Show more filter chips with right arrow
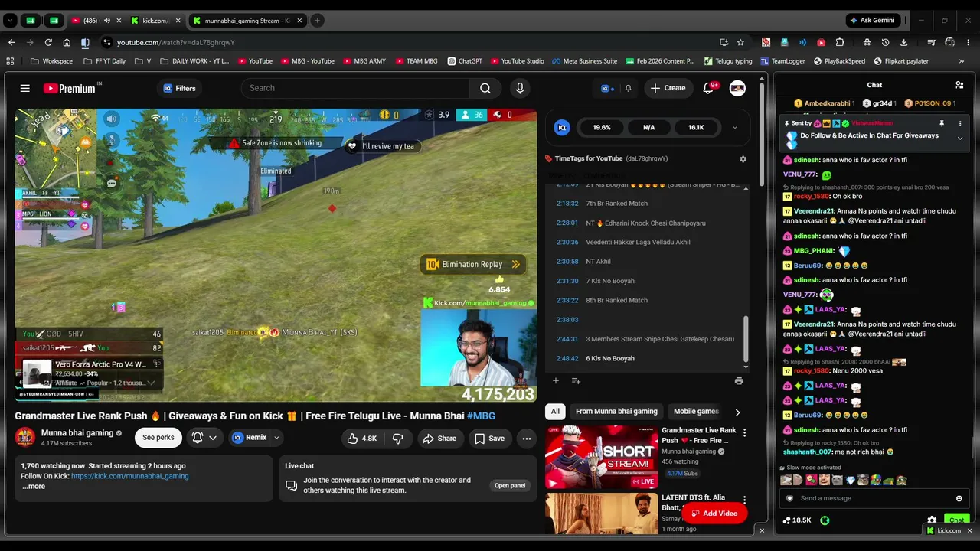The width and height of the screenshot is (980, 551). pyautogui.click(x=737, y=412)
